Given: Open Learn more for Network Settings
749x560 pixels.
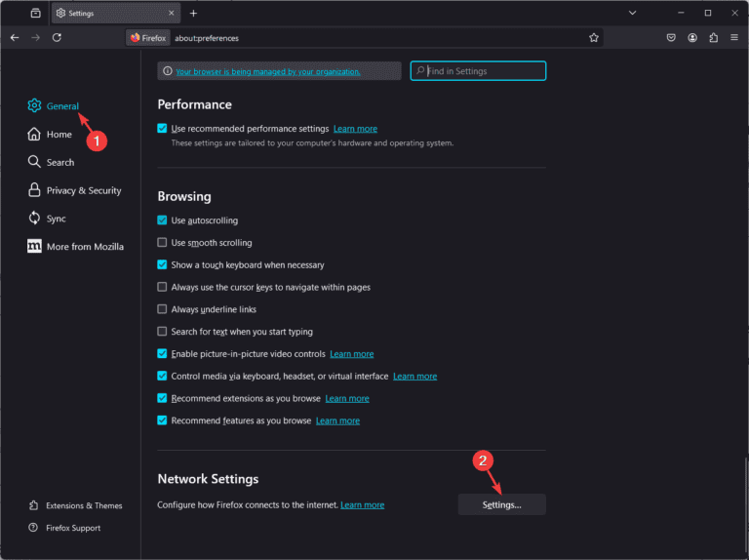Looking at the screenshot, I should pos(363,505).
